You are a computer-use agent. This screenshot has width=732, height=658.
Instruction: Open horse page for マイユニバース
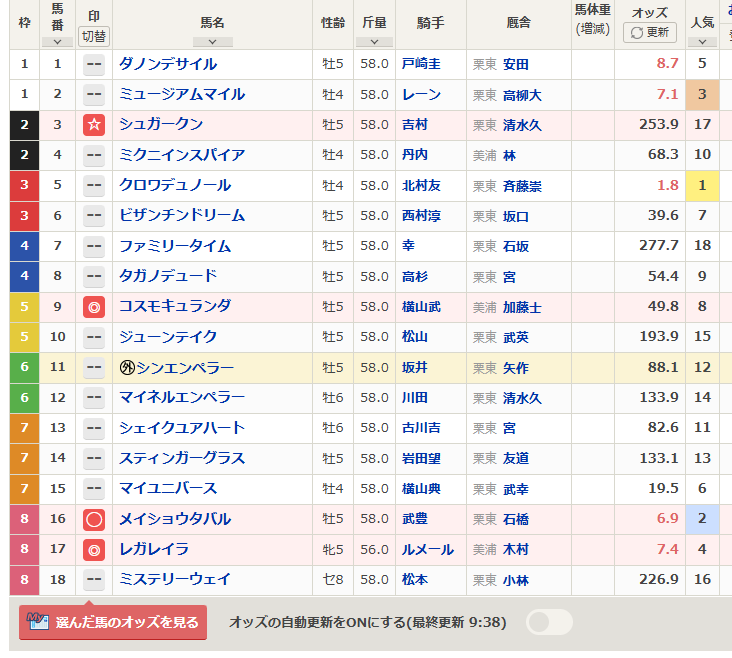[x=168, y=488]
